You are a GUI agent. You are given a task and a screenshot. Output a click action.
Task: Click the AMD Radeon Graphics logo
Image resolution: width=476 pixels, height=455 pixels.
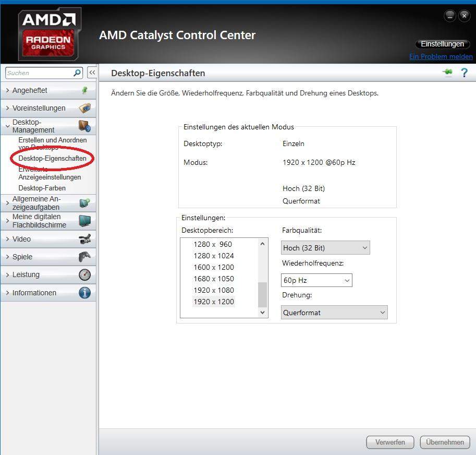coord(49,34)
